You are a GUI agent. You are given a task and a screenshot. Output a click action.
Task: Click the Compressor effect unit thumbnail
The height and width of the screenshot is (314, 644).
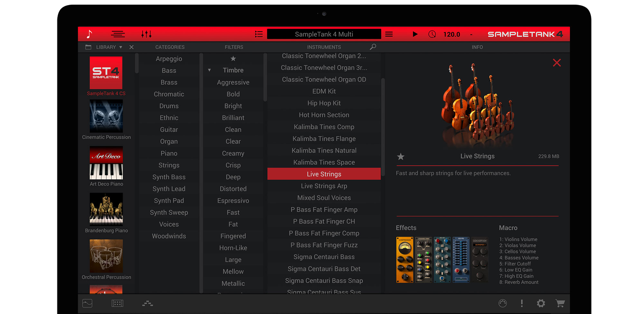(x=405, y=260)
